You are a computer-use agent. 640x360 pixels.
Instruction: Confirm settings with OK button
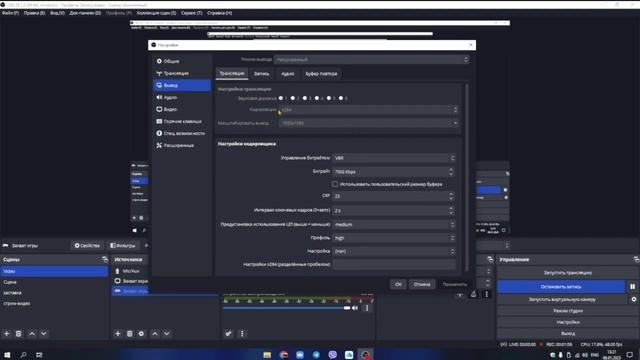pyautogui.click(x=398, y=284)
